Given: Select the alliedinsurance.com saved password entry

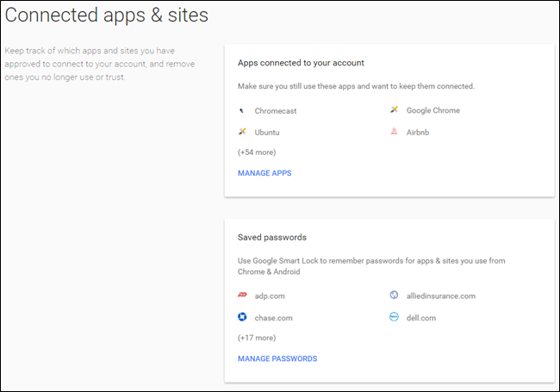Looking at the screenshot, I should 441,296.
